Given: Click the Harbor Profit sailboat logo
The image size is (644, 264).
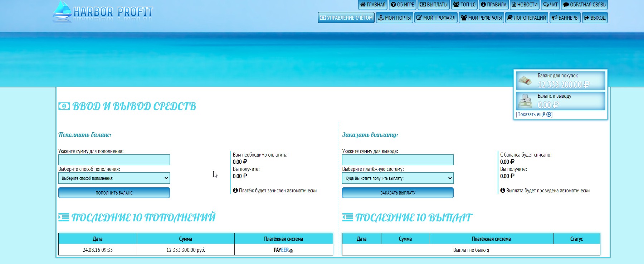Looking at the screenshot, I should pos(102,11).
